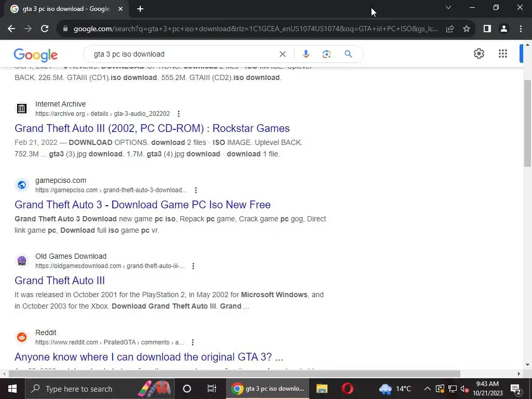
Task: Search by image with the Lens icon
Action: [326, 54]
